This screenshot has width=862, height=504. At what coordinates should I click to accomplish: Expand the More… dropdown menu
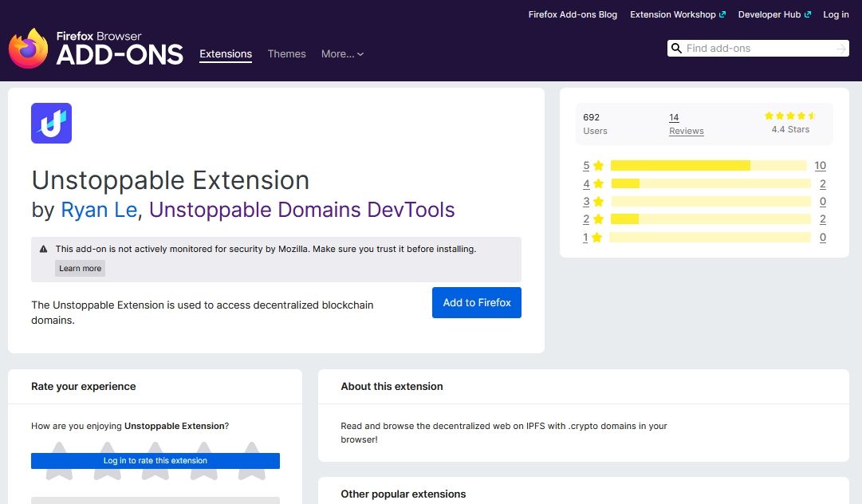tap(342, 54)
